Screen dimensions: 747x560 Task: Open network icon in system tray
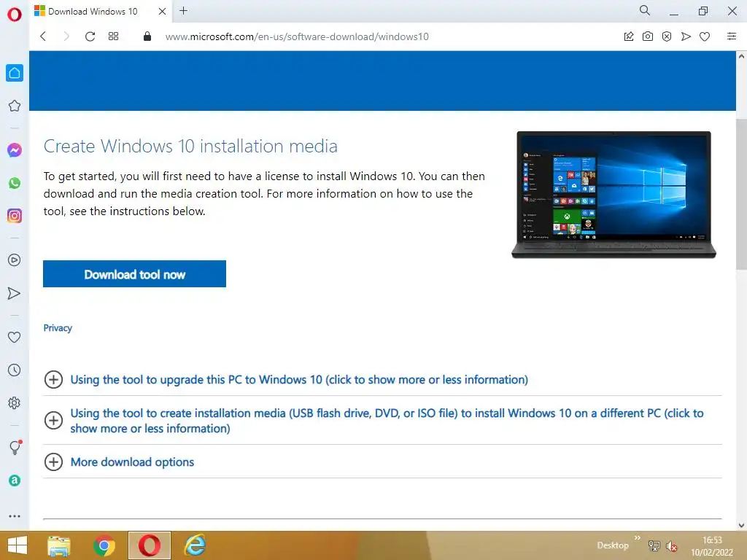click(x=654, y=545)
